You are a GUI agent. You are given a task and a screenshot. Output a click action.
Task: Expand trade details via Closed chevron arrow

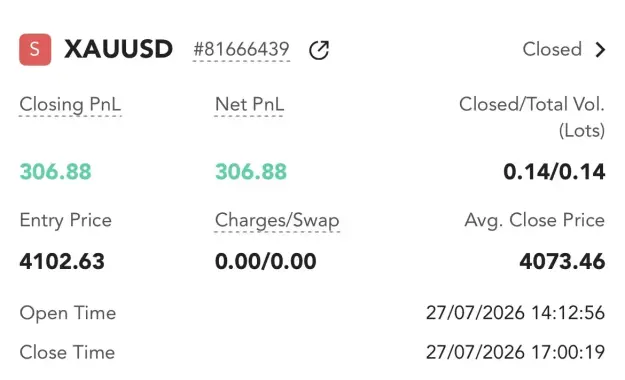click(600, 50)
